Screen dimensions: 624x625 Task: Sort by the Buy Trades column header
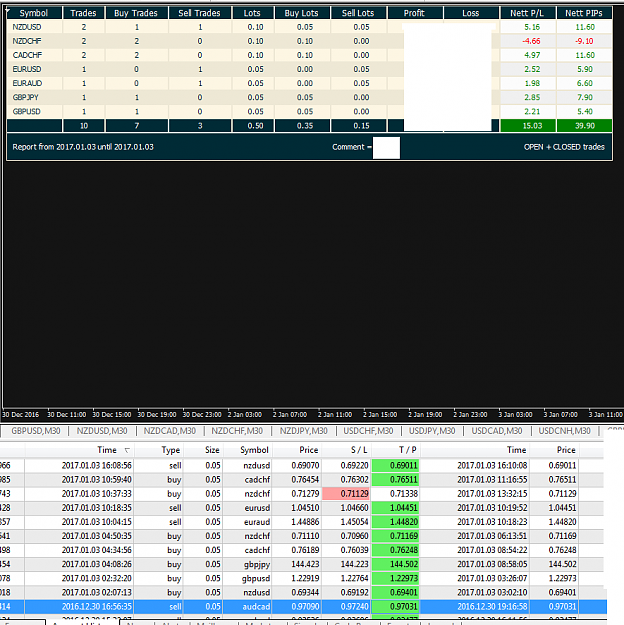coord(136,13)
